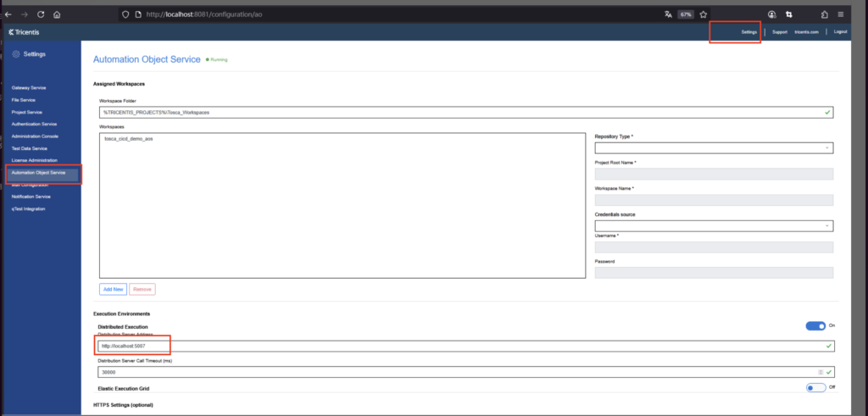Open Settings in the top navigation

[749, 32]
